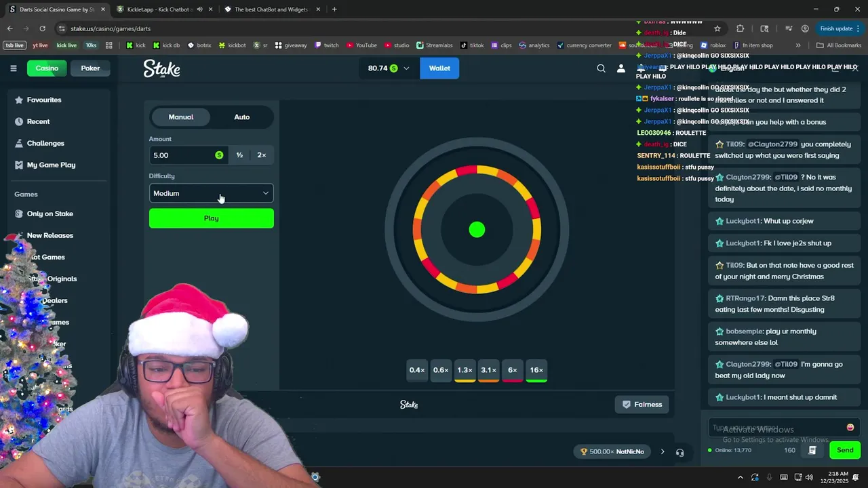The width and height of the screenshot is (868, 488).
Task: Open the Wallet
Action: click(439, 68)
